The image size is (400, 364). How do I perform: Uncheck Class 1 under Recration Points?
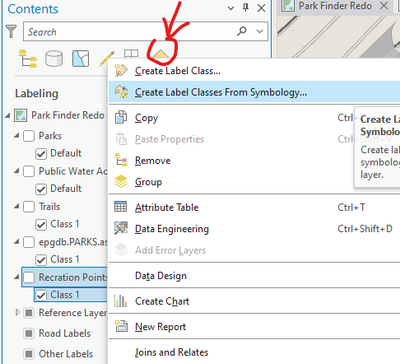pos(41,295)
